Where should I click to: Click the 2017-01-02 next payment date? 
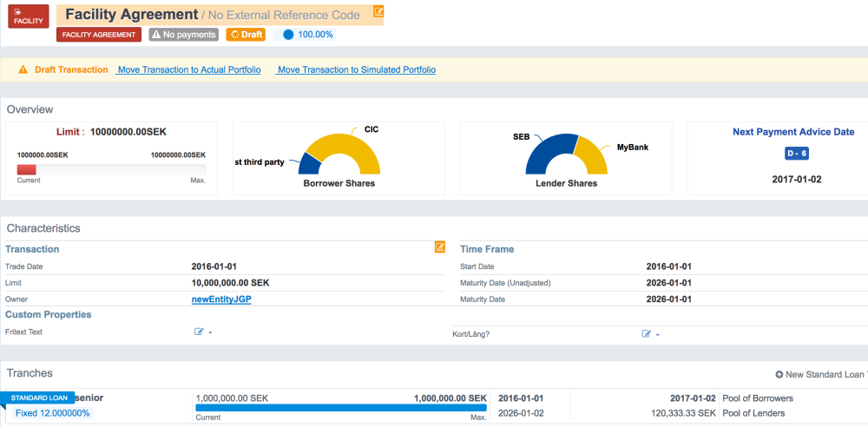pos(797,179)
